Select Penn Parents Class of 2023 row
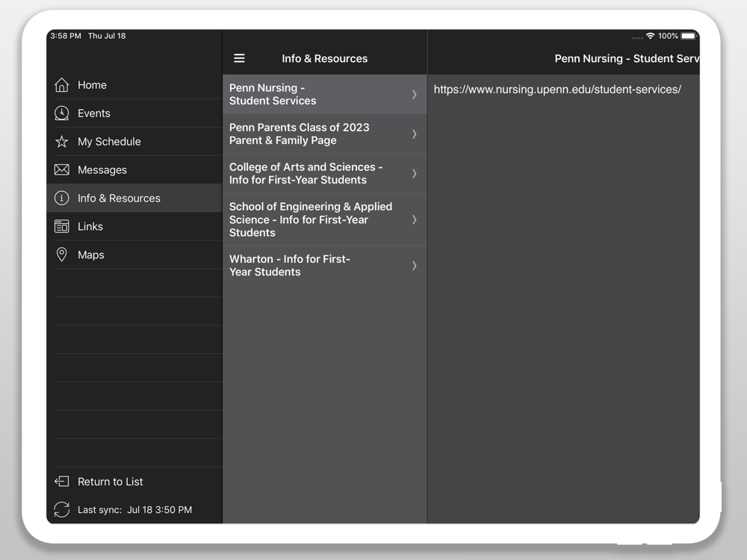 (x=324, y=134)
